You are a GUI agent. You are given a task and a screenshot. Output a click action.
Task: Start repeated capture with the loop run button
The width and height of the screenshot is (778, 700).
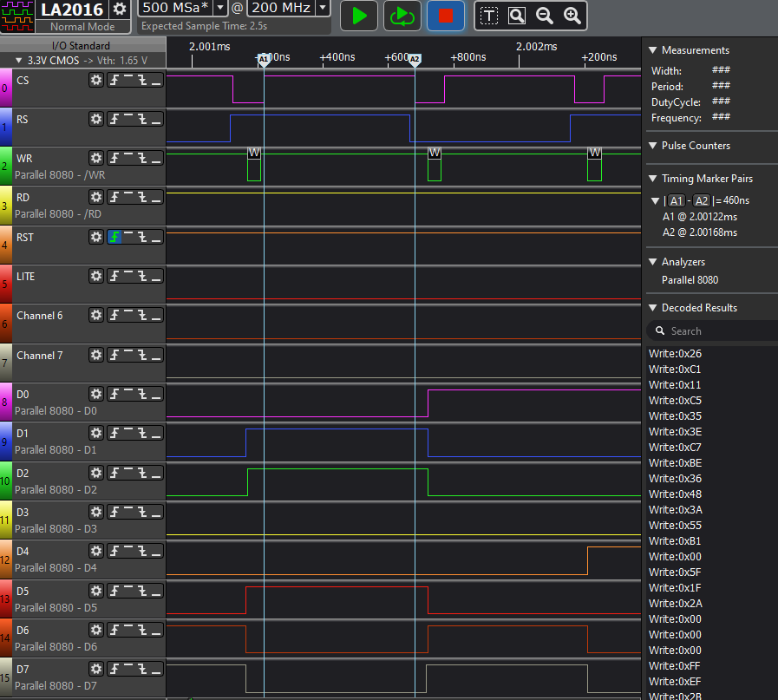[x=402, y=16]
